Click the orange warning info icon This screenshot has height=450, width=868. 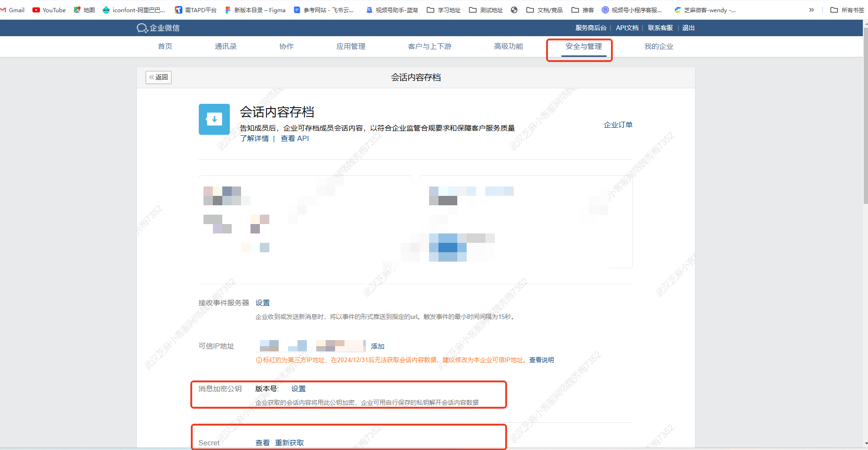pos(258,360)
